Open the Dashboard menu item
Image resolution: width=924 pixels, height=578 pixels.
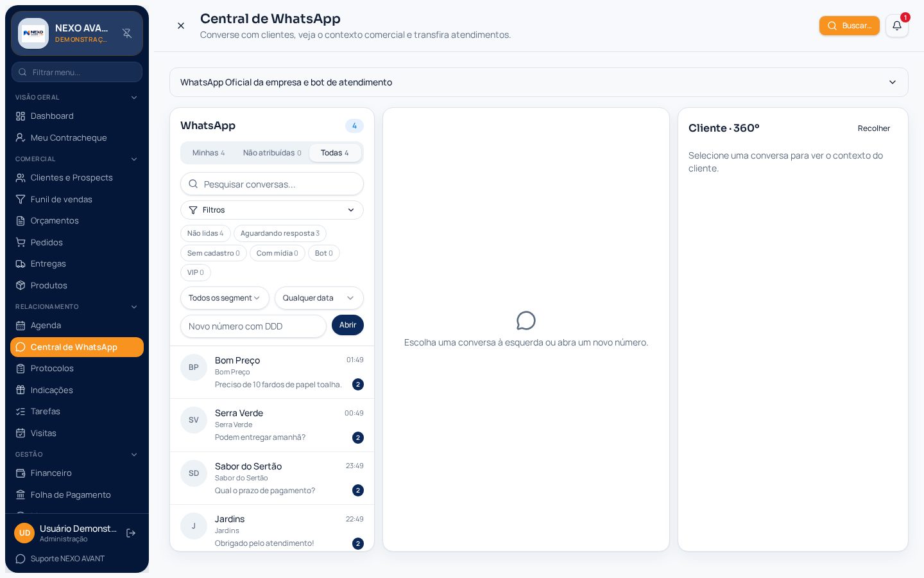77,116
